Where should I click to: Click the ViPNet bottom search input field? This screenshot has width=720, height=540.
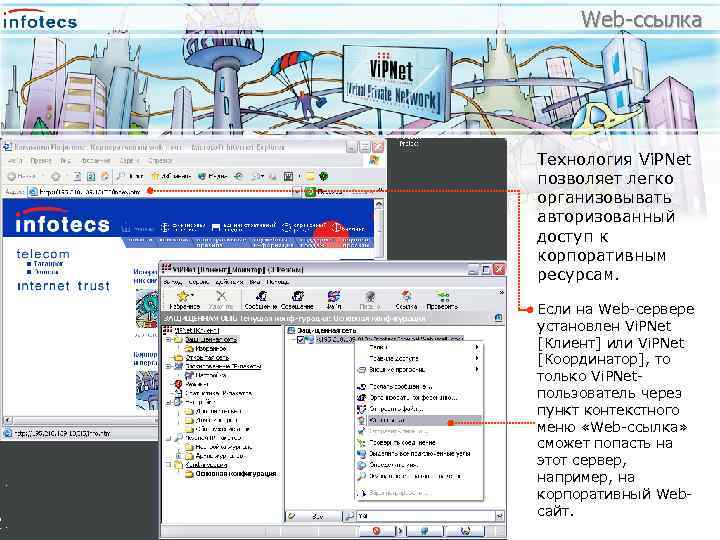426,516
